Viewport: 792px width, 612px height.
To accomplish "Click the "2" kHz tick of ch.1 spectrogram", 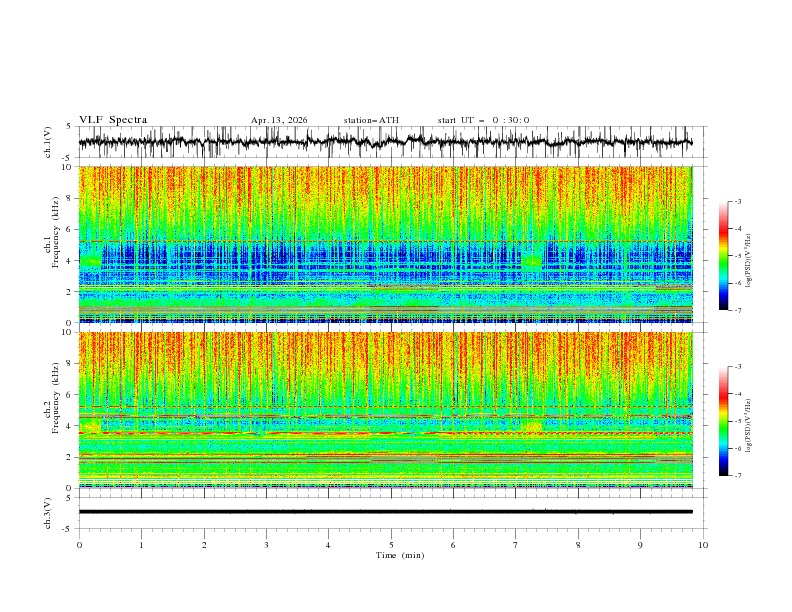I will [71, 291].
